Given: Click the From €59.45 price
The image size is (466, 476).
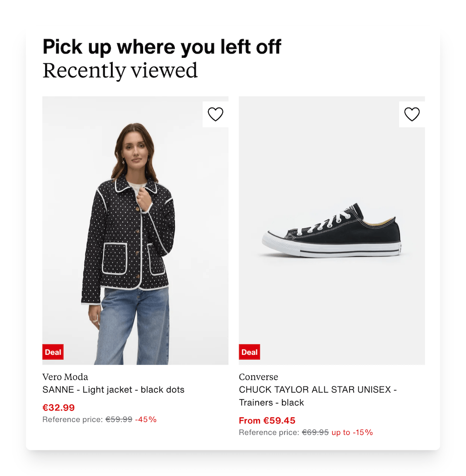Looking at the screenshot, I should (267, 421).
